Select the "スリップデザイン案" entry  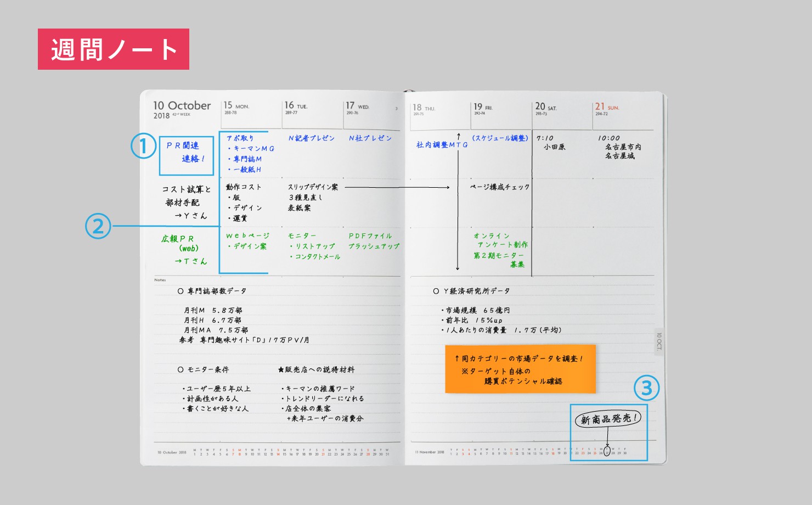[x=313, y=187]
